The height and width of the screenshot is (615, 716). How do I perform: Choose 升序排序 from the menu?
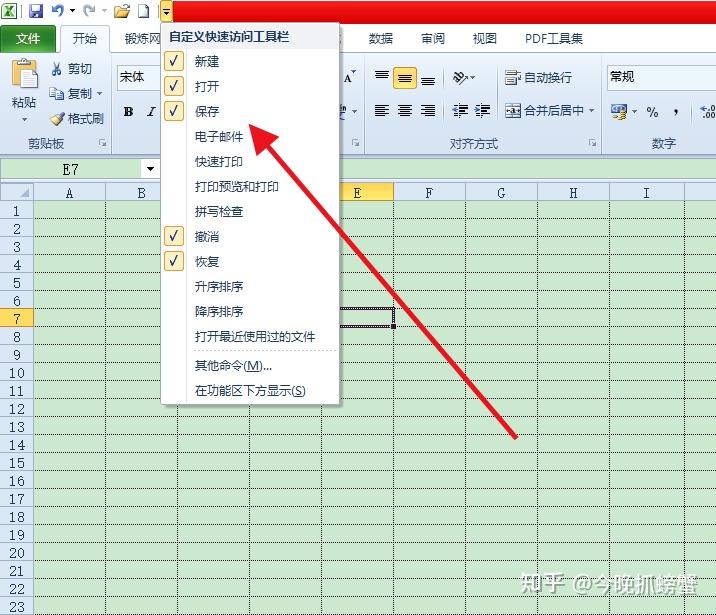(x=219, y=287)
